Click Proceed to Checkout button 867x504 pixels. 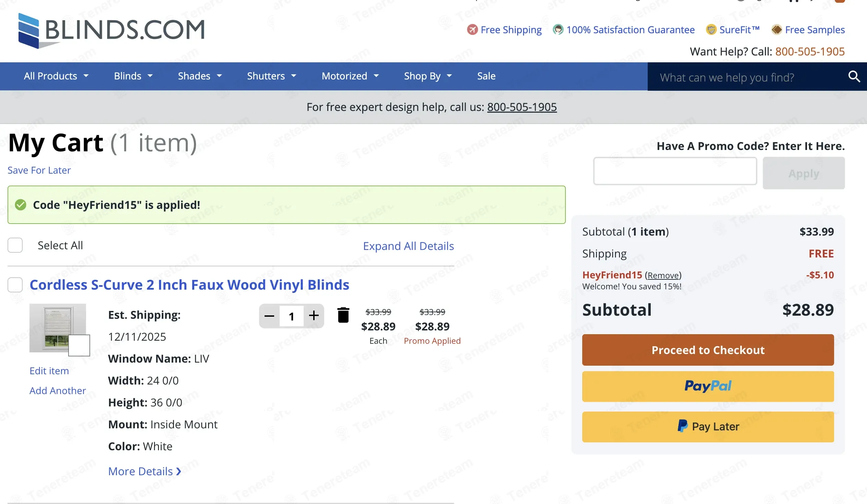pyautogui.click(x=708, y=350)
